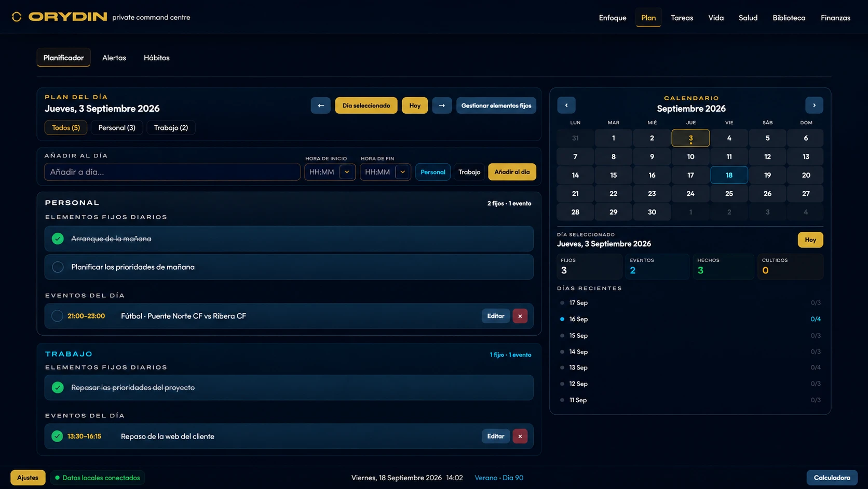Viewport: 868px width, 489px height.
Task: Check Planificar las prioridades de mañana
Action: (58, 267)
